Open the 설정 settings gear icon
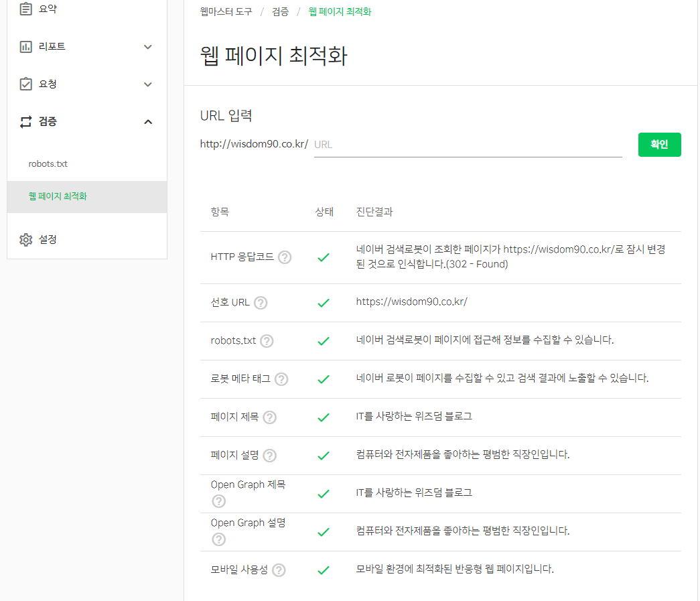This screenshot has width=700, height=601. point(25,239)
